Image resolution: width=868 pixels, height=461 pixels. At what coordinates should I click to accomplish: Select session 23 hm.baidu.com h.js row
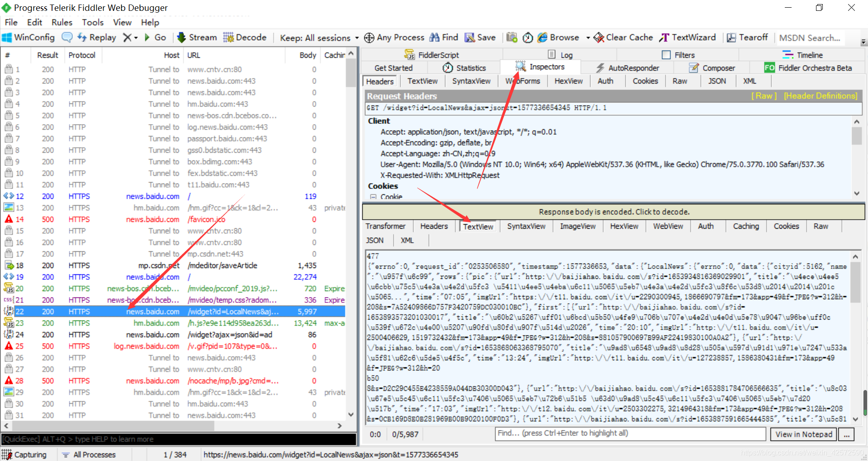click(174, 323)
